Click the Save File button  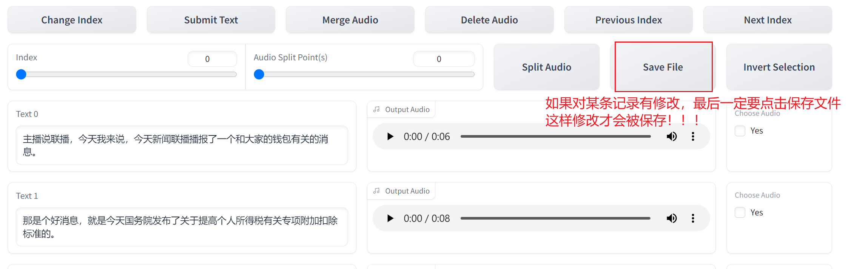pos(663,67)
